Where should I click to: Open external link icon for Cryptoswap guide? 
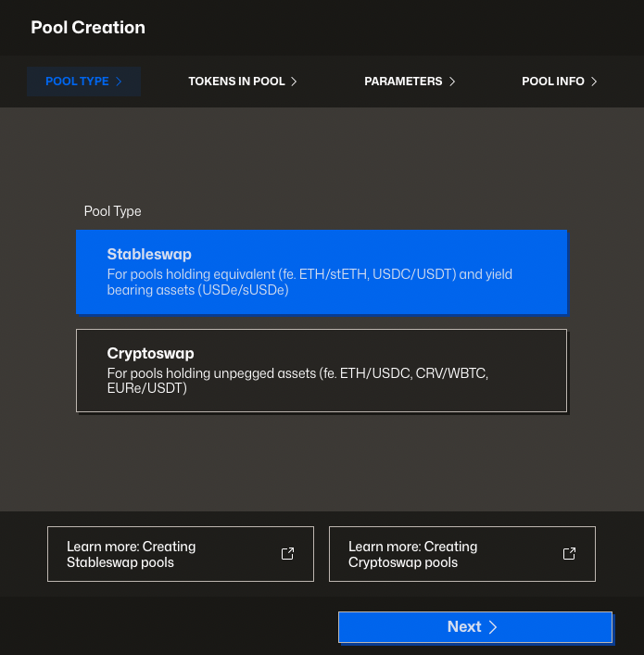[569, 554]
